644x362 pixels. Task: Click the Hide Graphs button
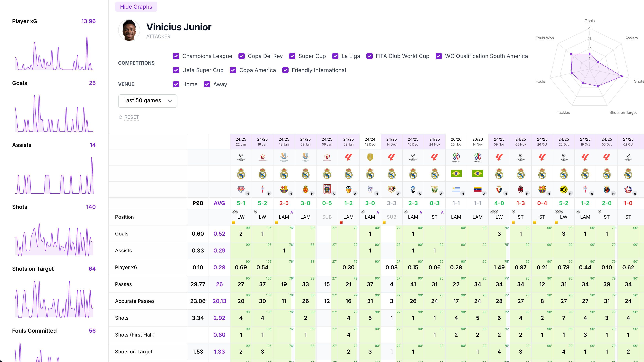(x=136, y=7)
